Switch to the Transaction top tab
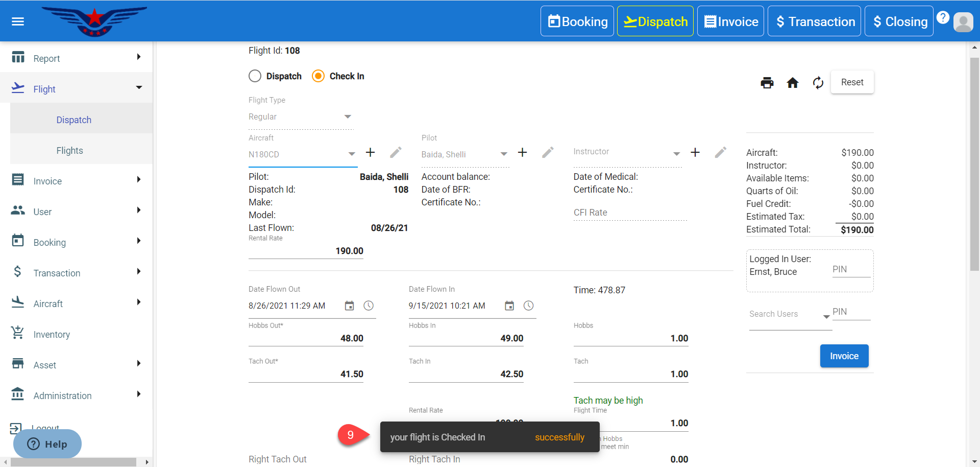 pyautogui.click(x=814, y=21)
